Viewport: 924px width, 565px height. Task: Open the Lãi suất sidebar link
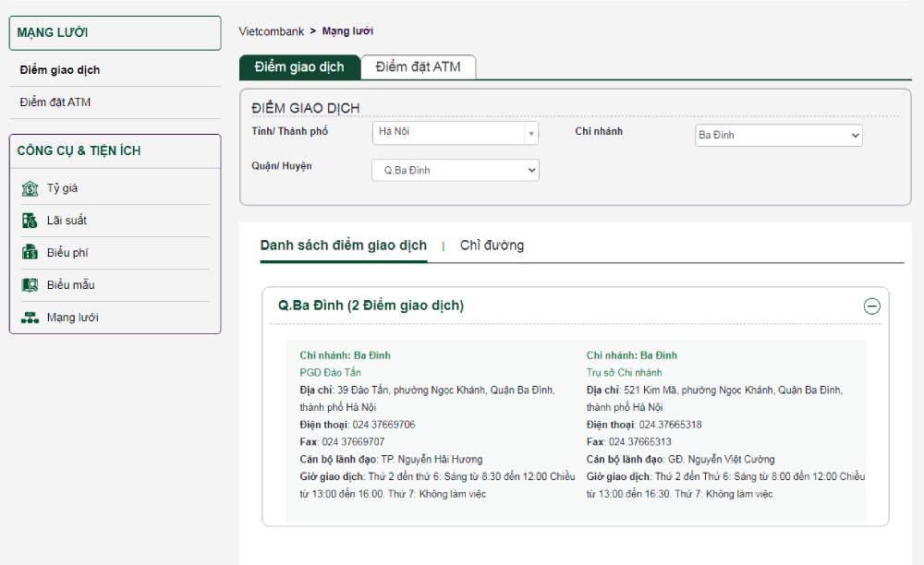click(x=67, y=221)
